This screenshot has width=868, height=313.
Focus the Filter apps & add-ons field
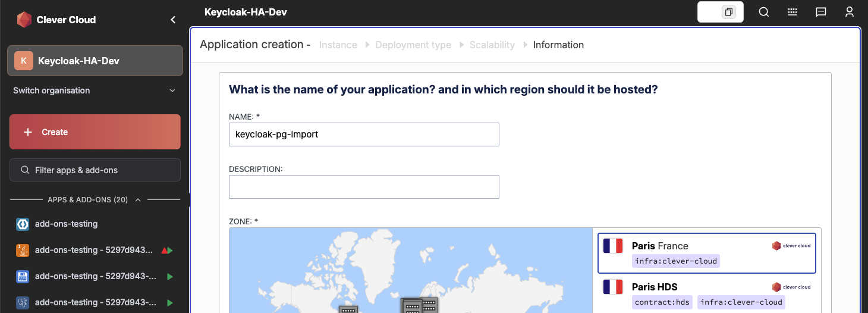tap(95, 170)
